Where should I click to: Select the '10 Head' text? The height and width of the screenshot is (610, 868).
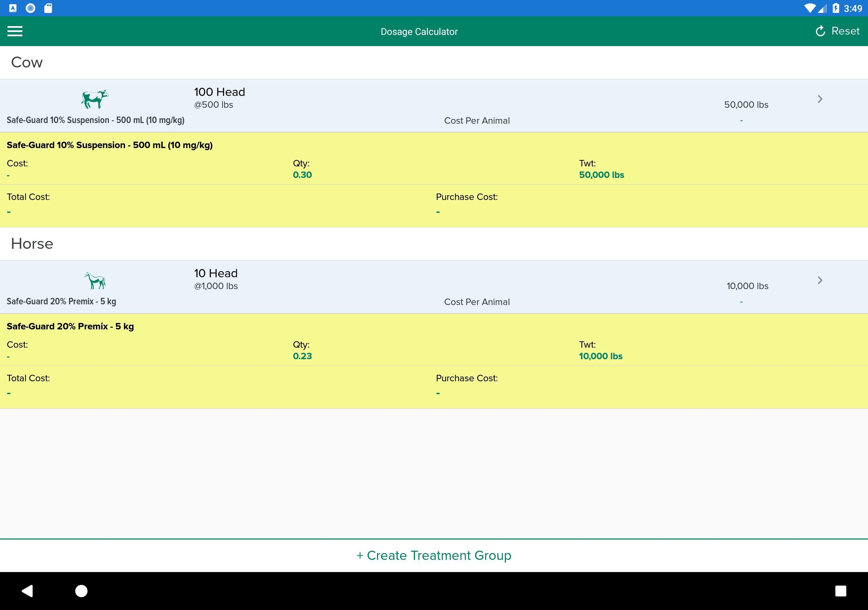click(216, 273)
